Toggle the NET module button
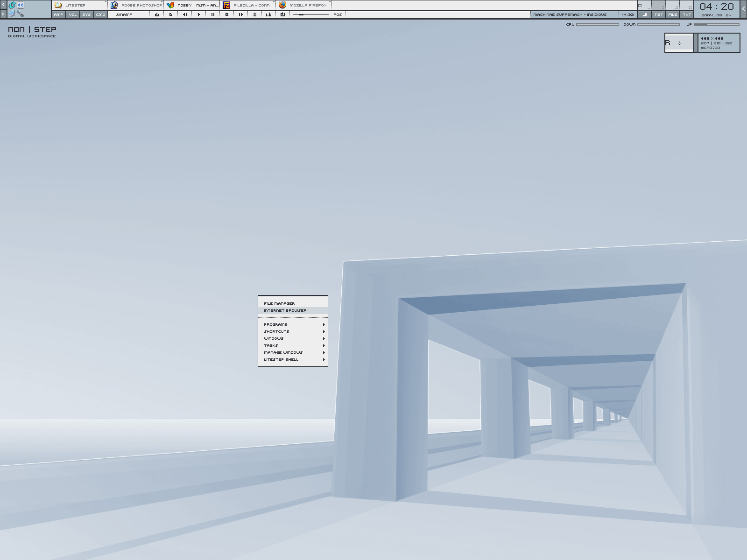The width and height of the screenshot is (747, 560). (x=658, y=14)
